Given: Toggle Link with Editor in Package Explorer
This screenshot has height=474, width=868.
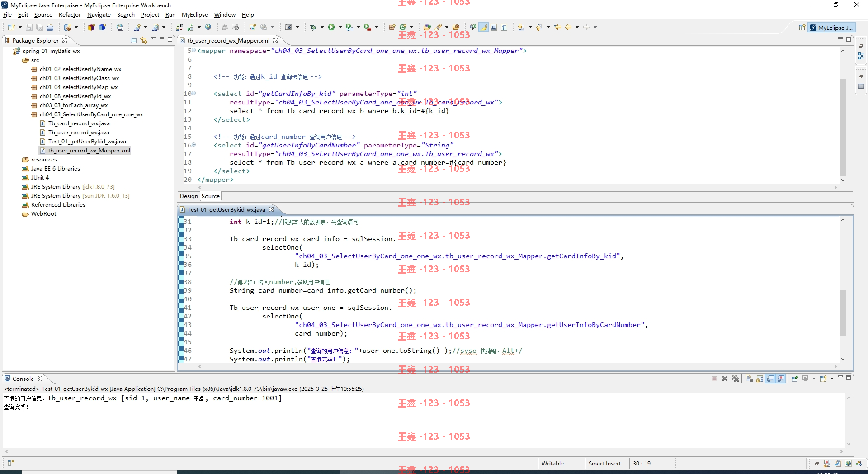Looking at the screenshot, I should coord(144,40).
